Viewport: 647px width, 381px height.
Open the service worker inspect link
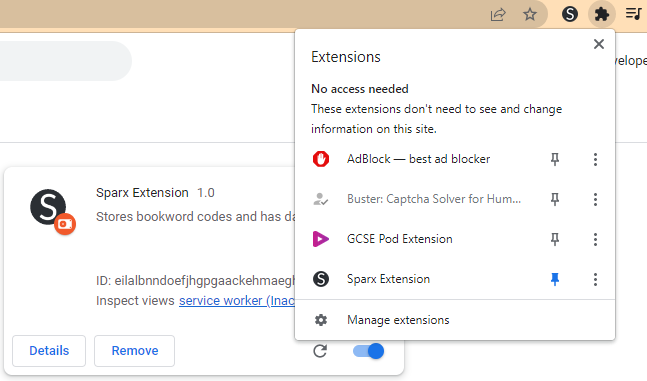[237, 301]
